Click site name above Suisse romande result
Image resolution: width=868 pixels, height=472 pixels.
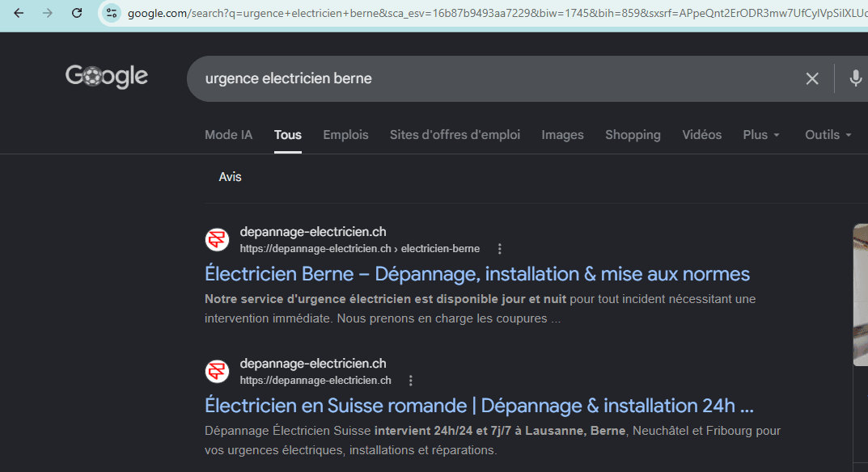(x=313, y=364)
